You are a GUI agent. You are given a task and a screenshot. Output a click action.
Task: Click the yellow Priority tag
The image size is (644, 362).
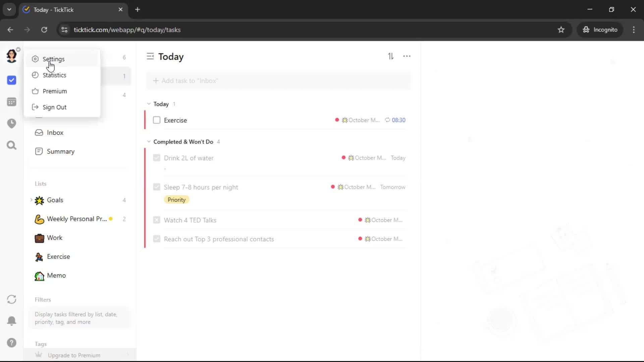176,200
